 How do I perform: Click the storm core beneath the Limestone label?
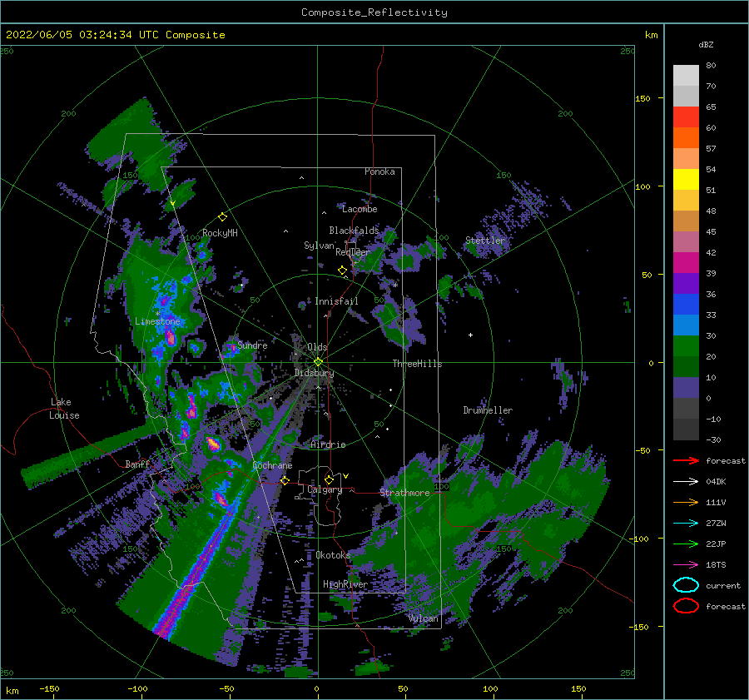171,337
